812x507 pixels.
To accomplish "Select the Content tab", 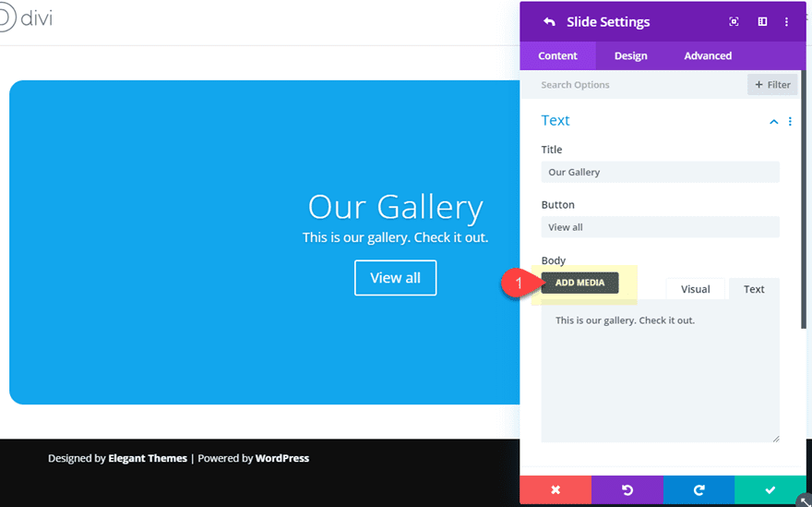I will pos(557,55).
